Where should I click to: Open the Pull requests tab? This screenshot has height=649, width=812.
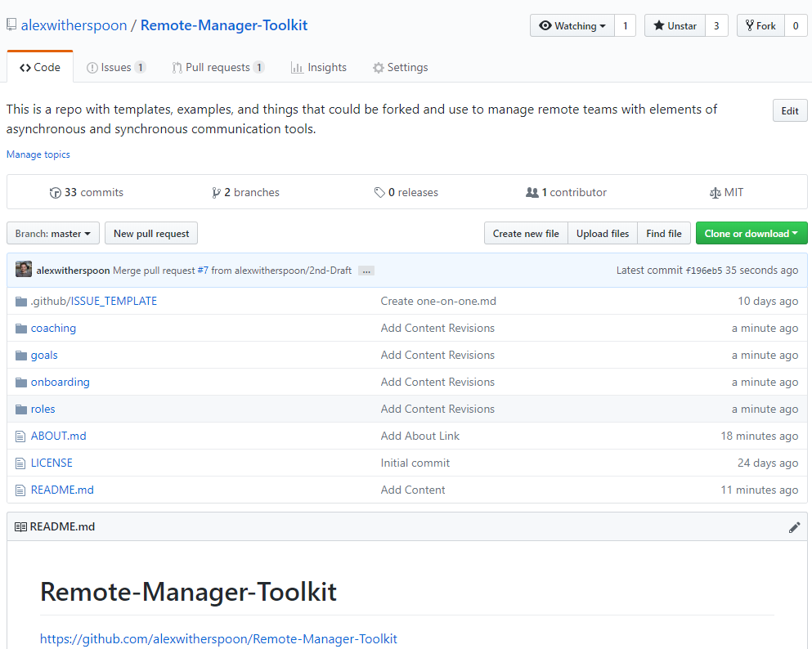click(218, 68)
